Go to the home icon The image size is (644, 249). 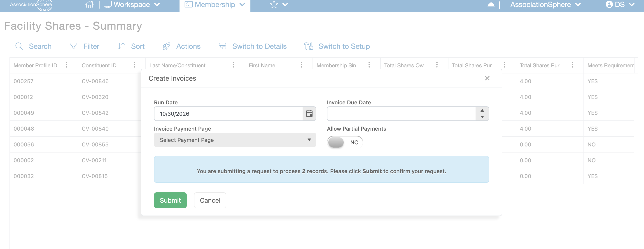click(89, 5)
